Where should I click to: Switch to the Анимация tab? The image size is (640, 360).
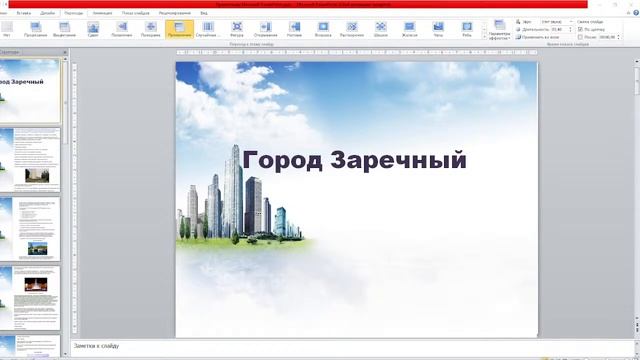tap(102, 13)
